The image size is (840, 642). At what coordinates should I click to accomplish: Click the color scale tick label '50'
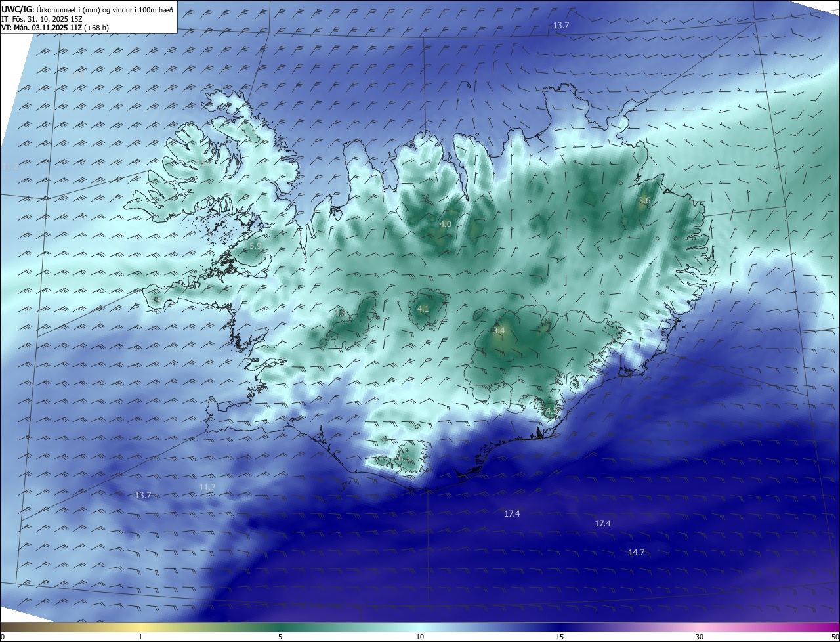click(x=835, y=637)
